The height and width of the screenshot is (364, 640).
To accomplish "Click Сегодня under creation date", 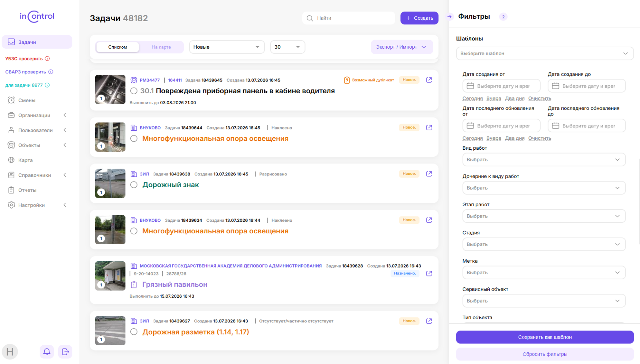I will pos(472,98).
